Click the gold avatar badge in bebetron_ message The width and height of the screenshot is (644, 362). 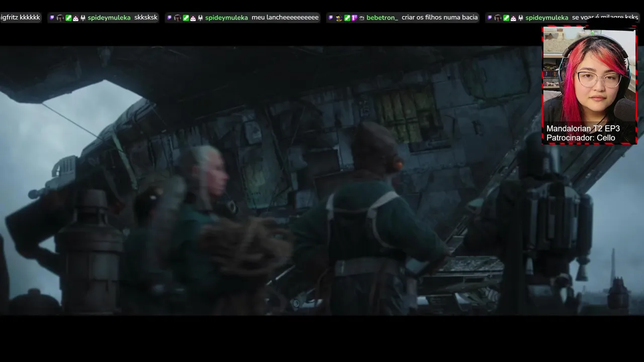[x=339, y=18]
